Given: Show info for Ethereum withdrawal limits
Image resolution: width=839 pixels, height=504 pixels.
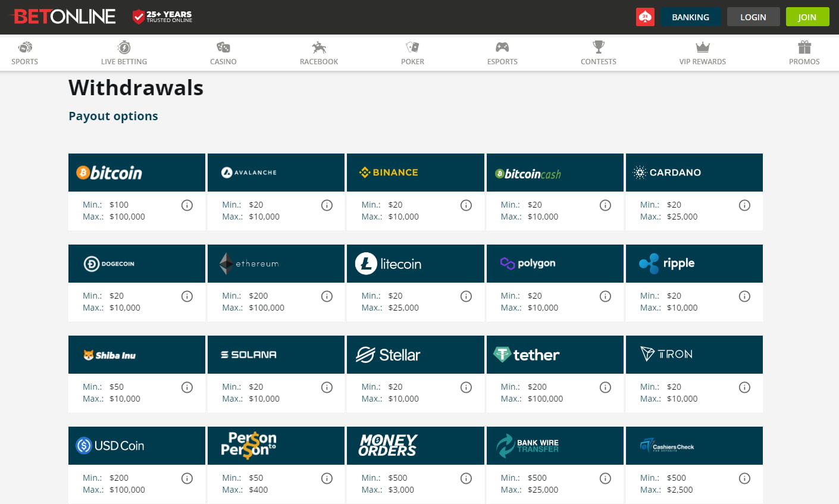Looking at the screenshot, I should point(327,296).
